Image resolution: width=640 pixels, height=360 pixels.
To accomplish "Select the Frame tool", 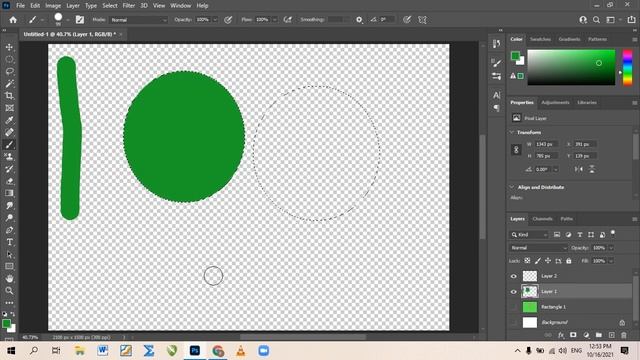I will click(x=9, y=108).
